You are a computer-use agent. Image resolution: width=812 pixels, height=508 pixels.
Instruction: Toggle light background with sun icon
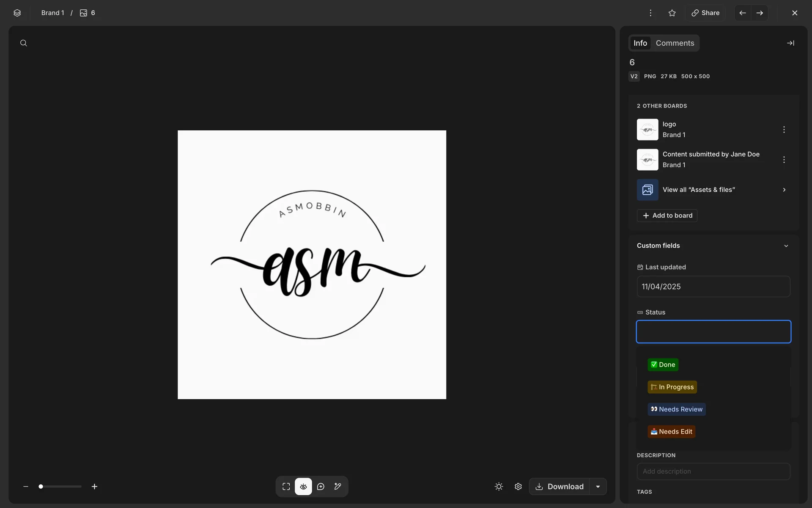(499, 486)
